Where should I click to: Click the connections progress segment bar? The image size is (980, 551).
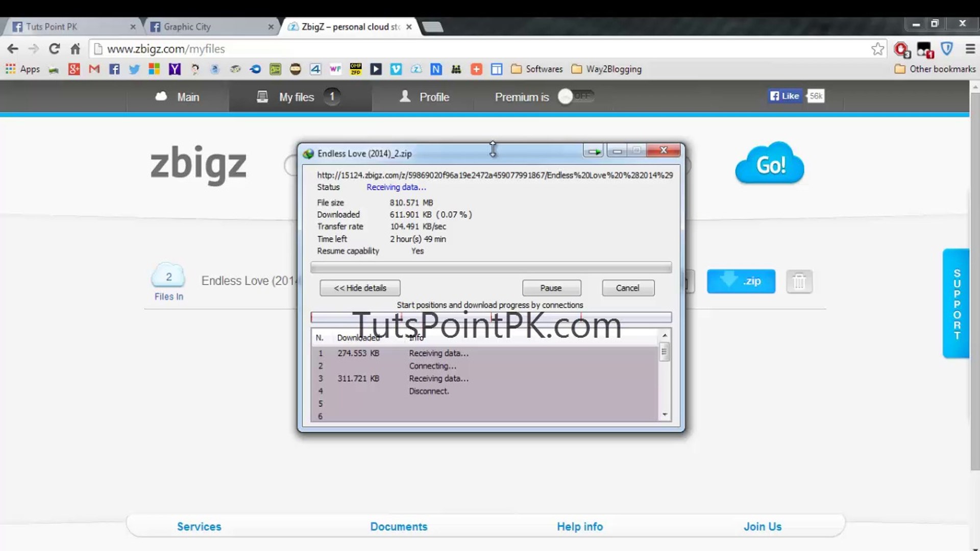pos(491,317)
